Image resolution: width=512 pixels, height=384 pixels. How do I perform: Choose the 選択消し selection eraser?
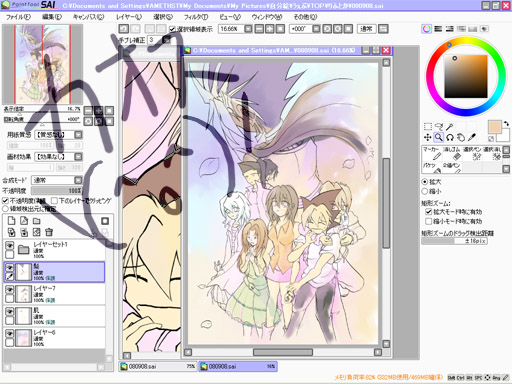pyautogui.click(x=492, y=153)
